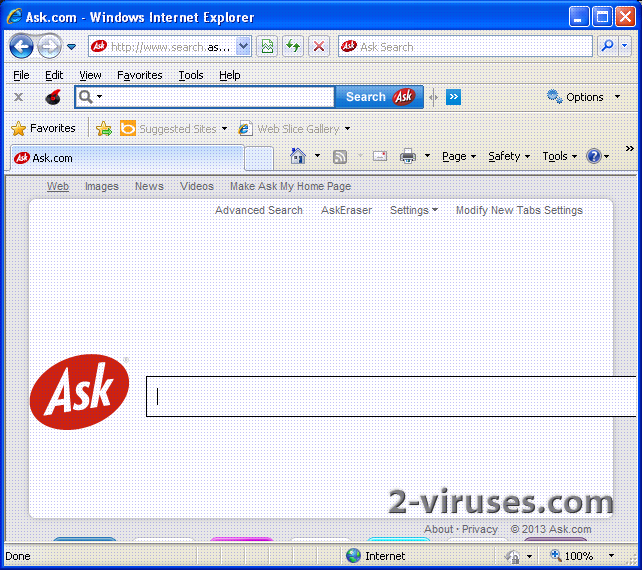The width and height of the screenshot is (642, 570).
Task: Click the Privacy footer link
Action: tap(479, 529)
